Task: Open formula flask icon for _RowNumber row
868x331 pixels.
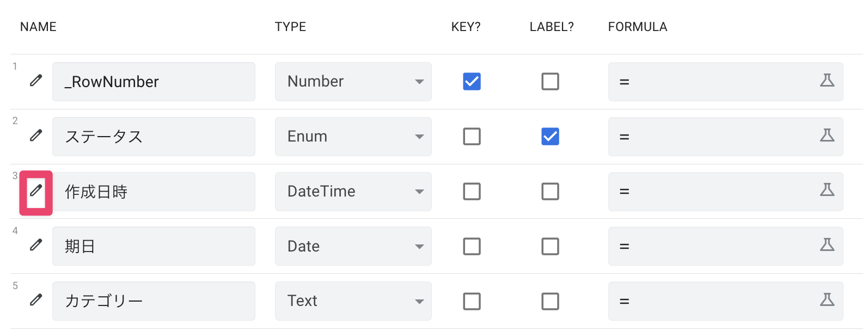Action: [827, 81]
